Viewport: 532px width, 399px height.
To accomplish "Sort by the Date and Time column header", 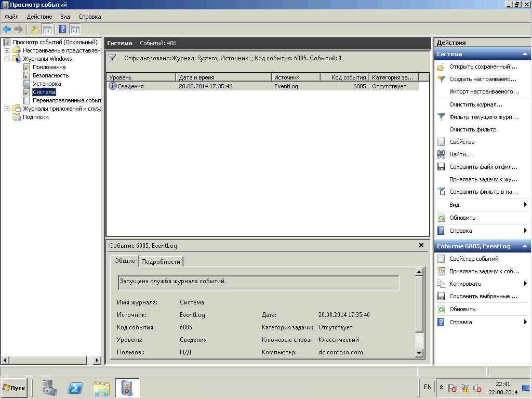I will click(x=223, y=77).
